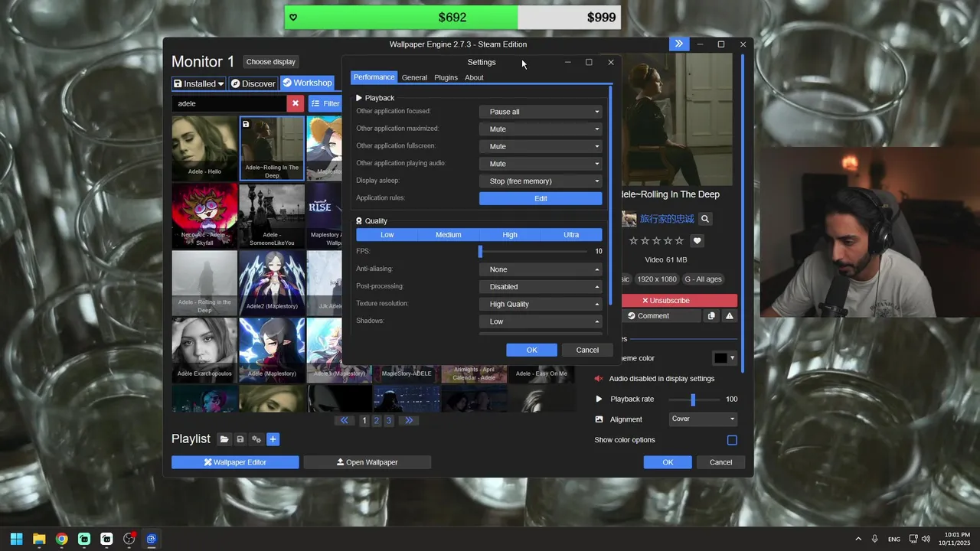Screen dimensions: 980x551
Task: Add wallpaper to playlist with plus icon
Action: [273, 439]
